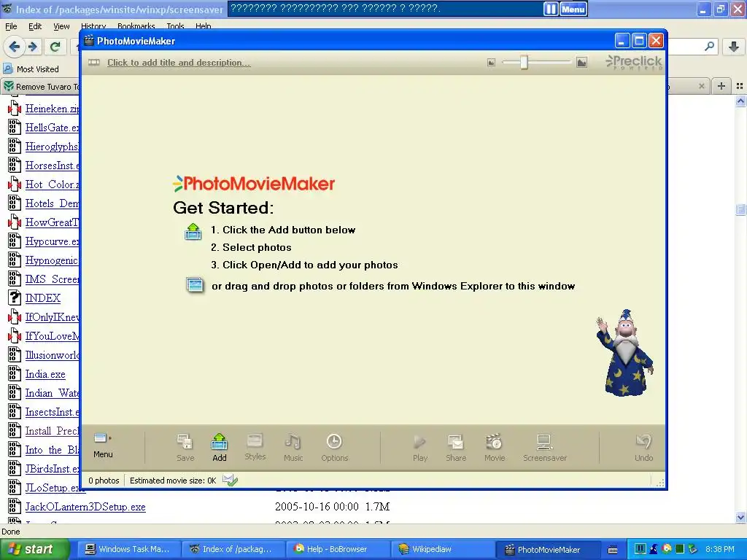Click to add title and description link
The width and height of the screenshot is (747, 560).
tap(179, 63)
